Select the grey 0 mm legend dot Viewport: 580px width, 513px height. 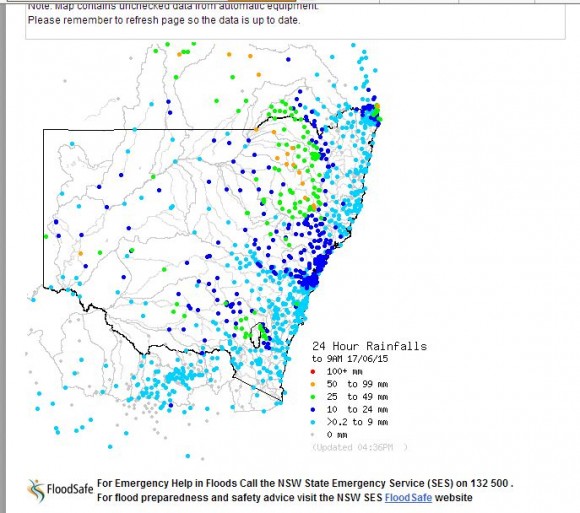(313, 435)
